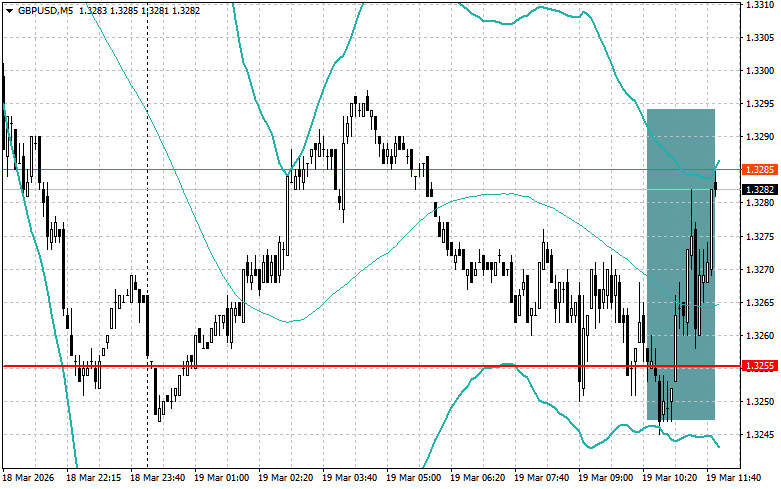The height and width of the screenshot is (489, 781).
Task: Click the 1.3300 price scale label
Action: pyautogui.click(x=760, y=71)
